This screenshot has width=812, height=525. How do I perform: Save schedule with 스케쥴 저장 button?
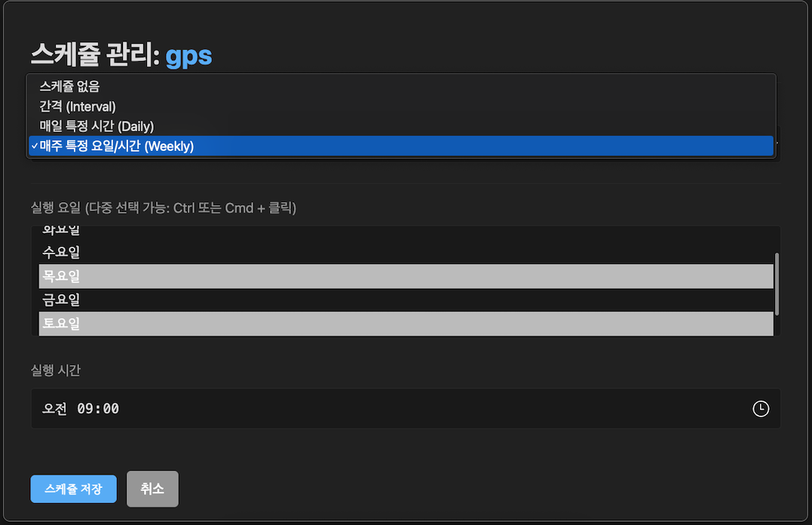pos(73,489)
